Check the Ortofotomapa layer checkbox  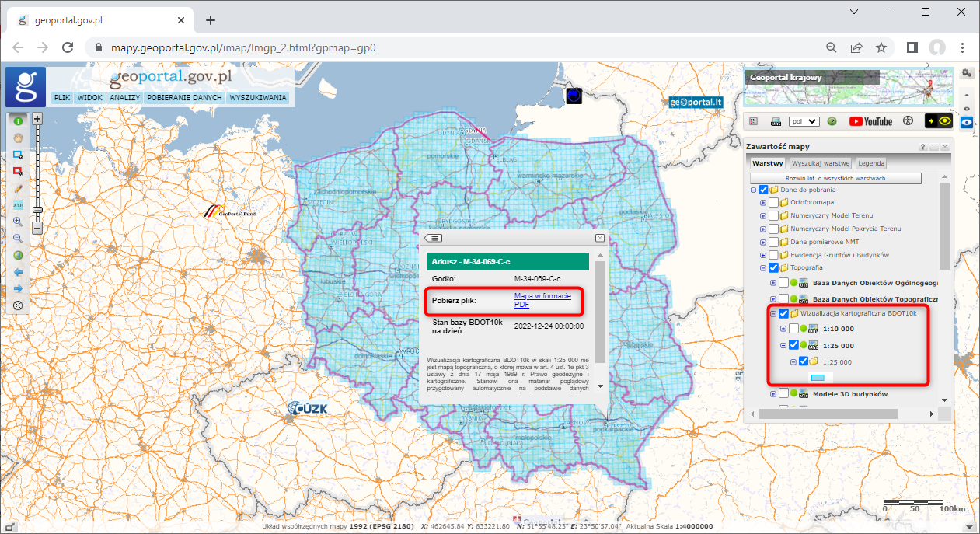coord(772,202)
